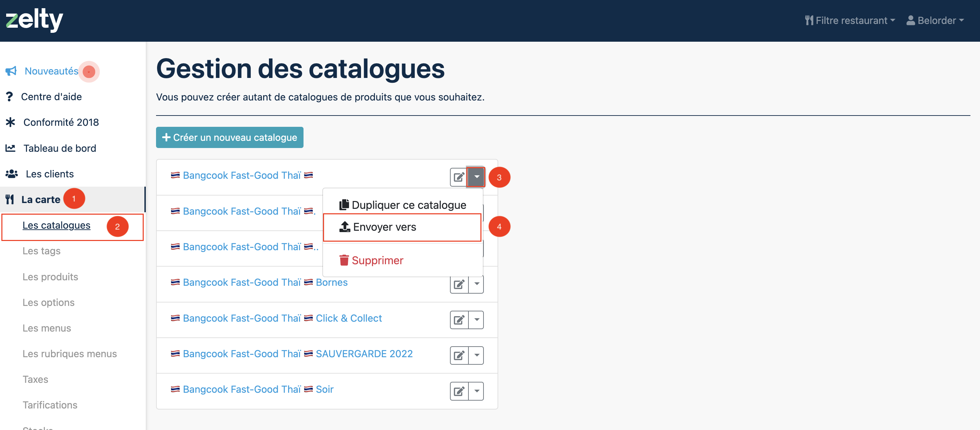Open the Soir catalogue dropdown arrow
Screen dimensions: 980x430
[x=476, y=391]
